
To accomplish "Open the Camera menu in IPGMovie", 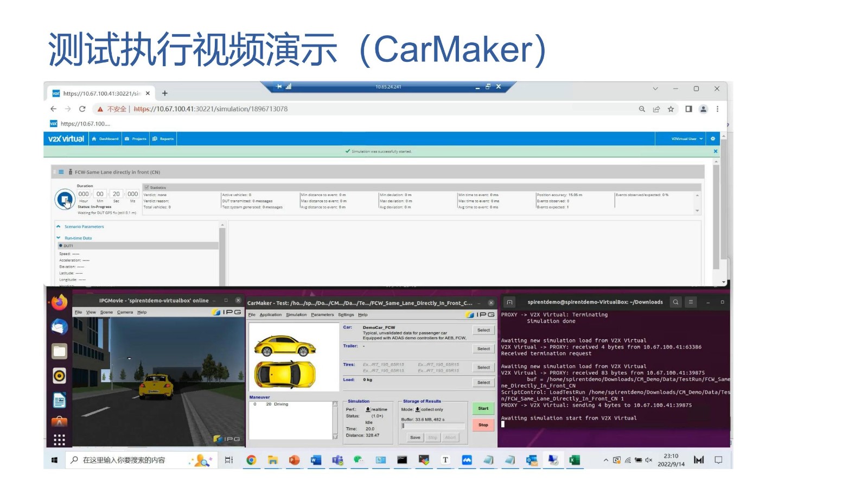I will tap(125, 312).
